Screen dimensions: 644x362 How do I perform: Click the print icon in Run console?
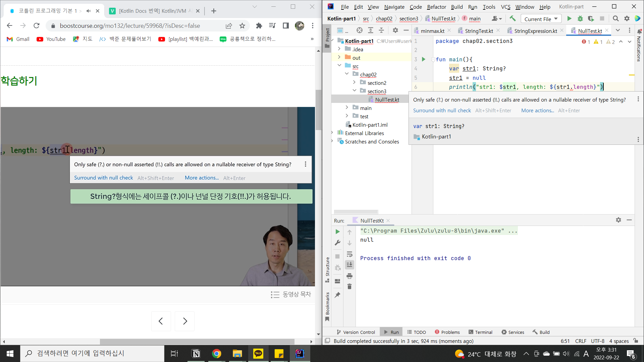350,276
